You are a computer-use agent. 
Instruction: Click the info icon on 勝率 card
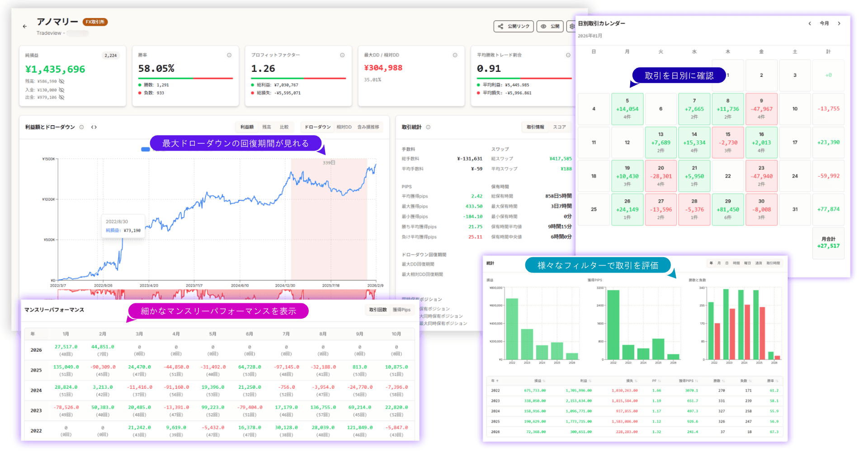coord(229,55)
